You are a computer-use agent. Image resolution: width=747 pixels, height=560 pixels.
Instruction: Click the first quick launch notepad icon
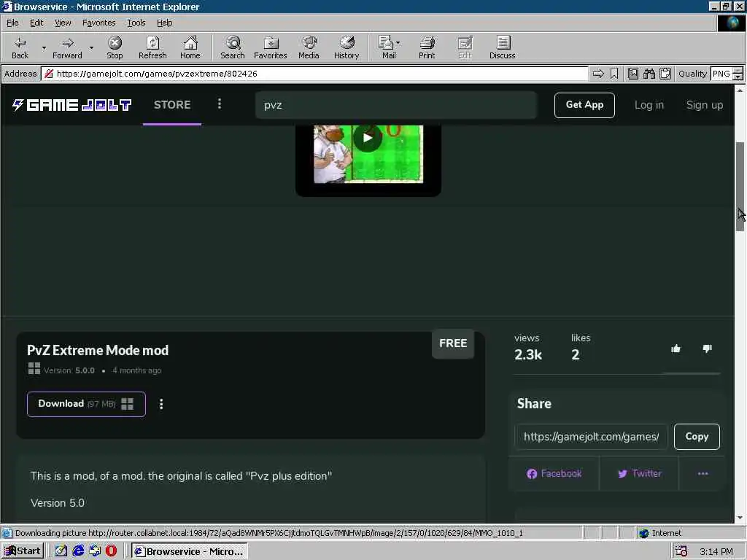click(x=61, y=551)
